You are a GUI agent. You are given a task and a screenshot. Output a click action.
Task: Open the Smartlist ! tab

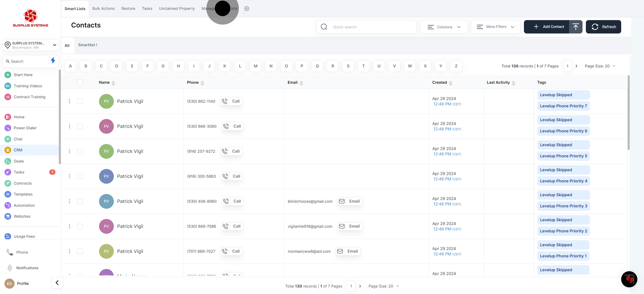tap(87, 45)
